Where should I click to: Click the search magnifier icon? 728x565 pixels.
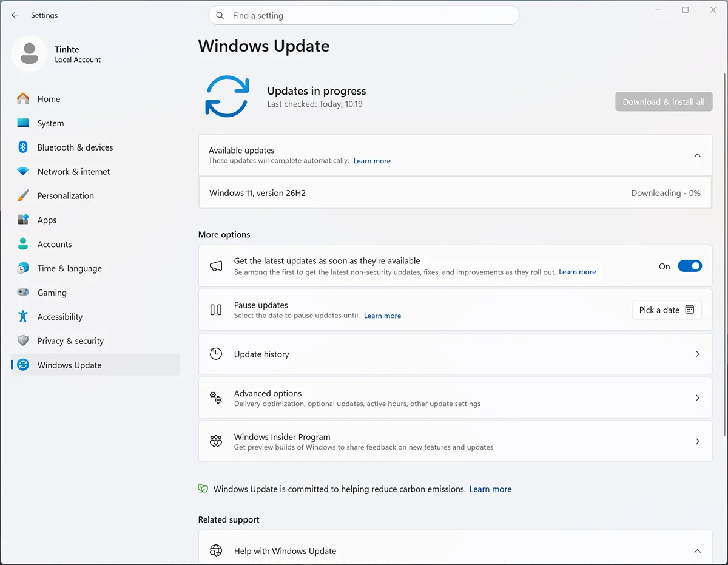pyautogui.click(x=221, y=16)
